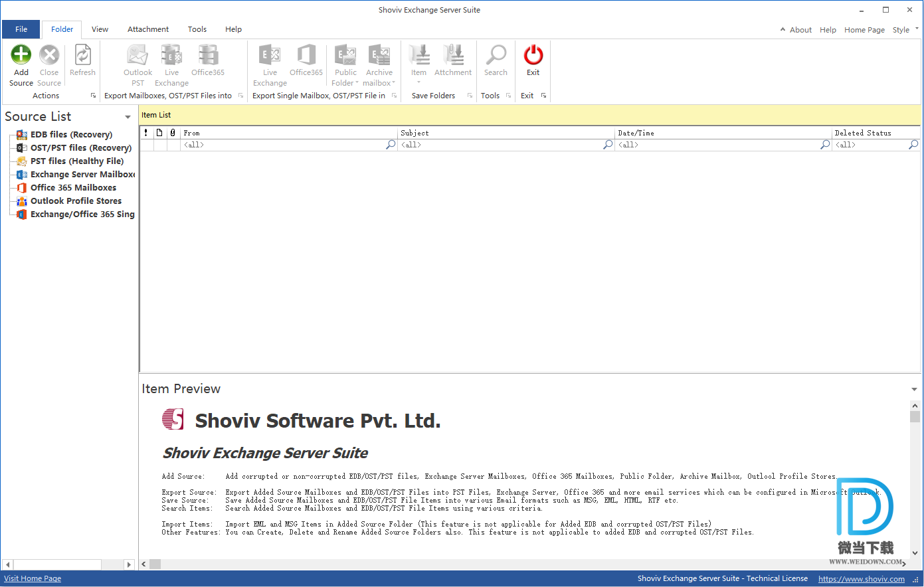The height and width of the screenshot is (587, 924).
Task: Click the Subject column header
Action: pos(506,133)
